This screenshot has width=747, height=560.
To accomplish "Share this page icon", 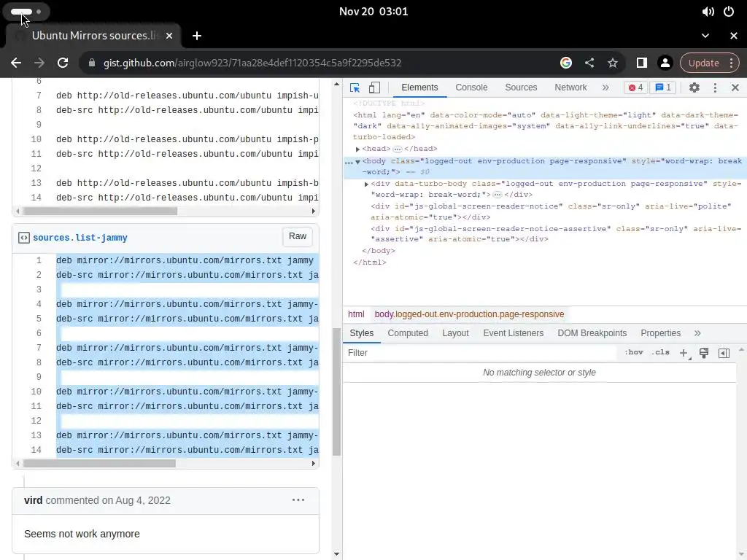I will pos(589,63).
